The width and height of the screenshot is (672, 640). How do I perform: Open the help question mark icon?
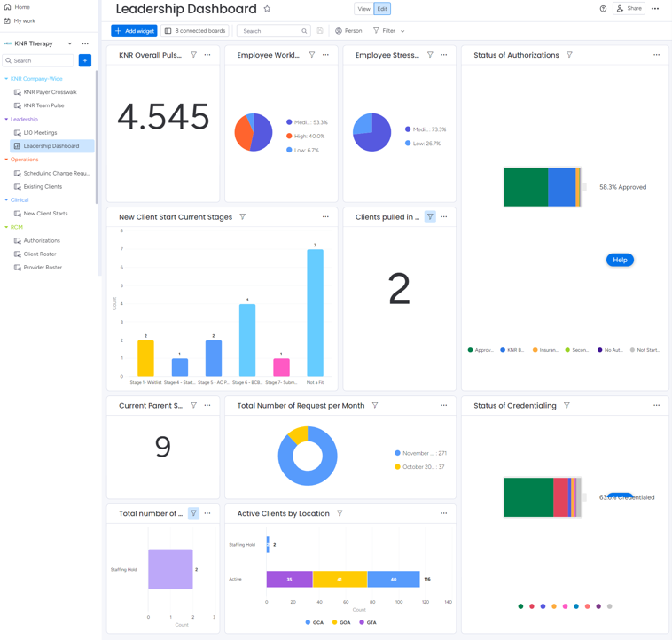[603, 9]
